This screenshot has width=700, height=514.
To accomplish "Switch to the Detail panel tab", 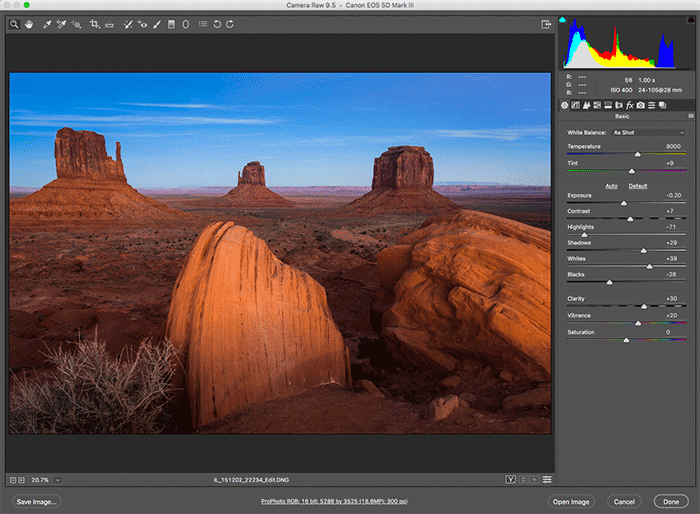I will click(586, 105).
